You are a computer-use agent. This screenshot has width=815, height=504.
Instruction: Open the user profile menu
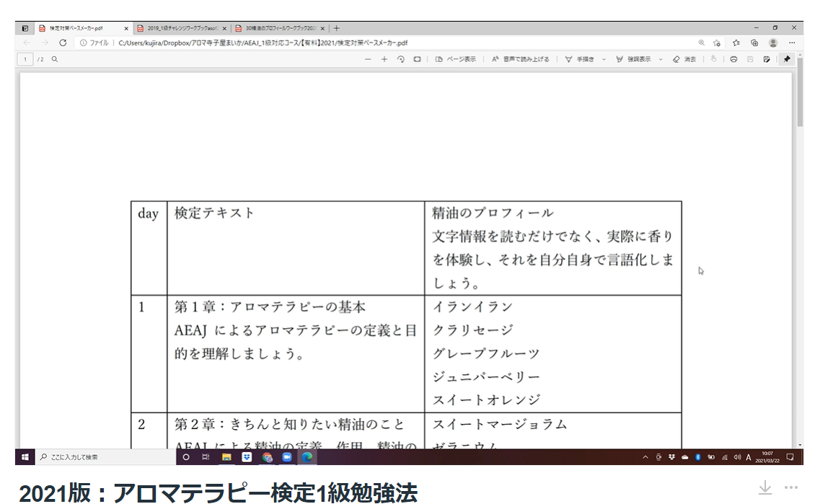(773, 43)
